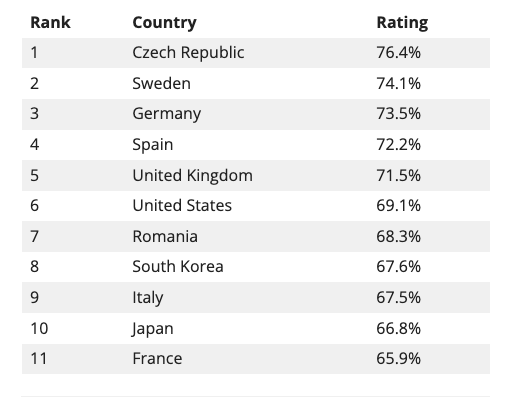This screenshot has width=505, height=398.
Task: Click the 76.4% rating value
Action: click(x=398, y=53)
